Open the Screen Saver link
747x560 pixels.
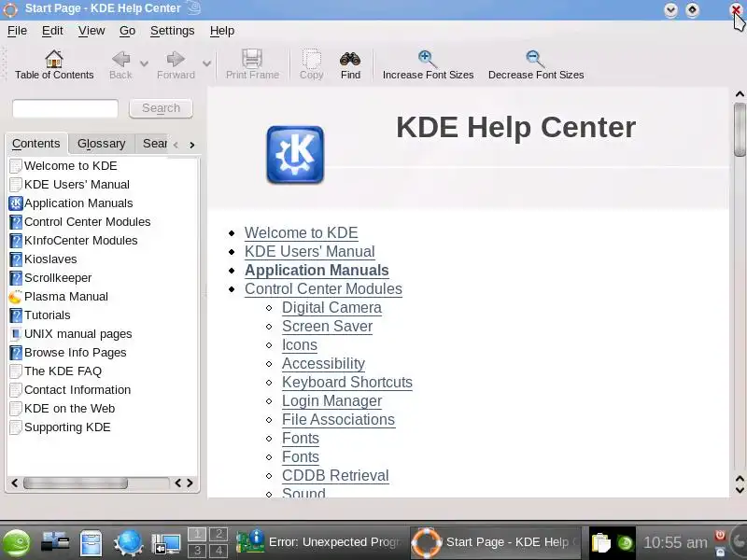pyautogui.click(x=328, y=326)
